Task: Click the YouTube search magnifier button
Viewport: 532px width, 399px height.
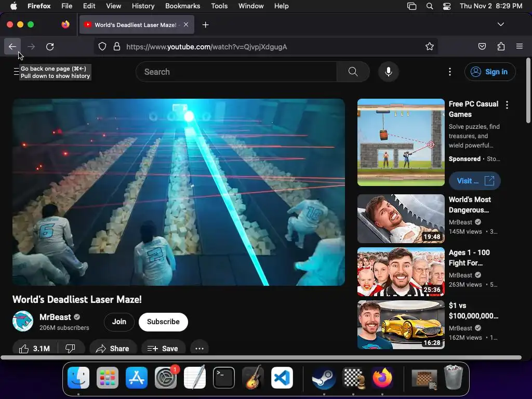Action: pyautogui.click(x=353, y=72)
